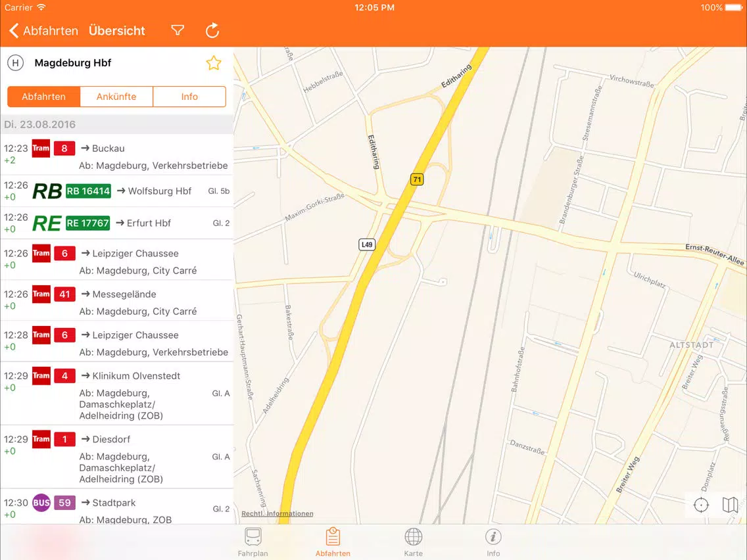This screenshot has width=747, height=560.
Task: Tap the green RB train icon
Action: click(x=47, y=191)
